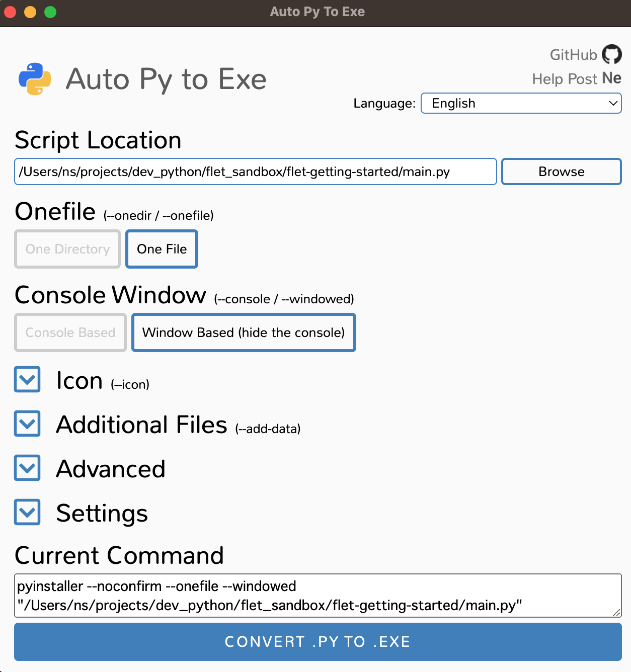Screen dimensions: 631x672
Task: Click the Icon section heading
Action: coord(80,380)
